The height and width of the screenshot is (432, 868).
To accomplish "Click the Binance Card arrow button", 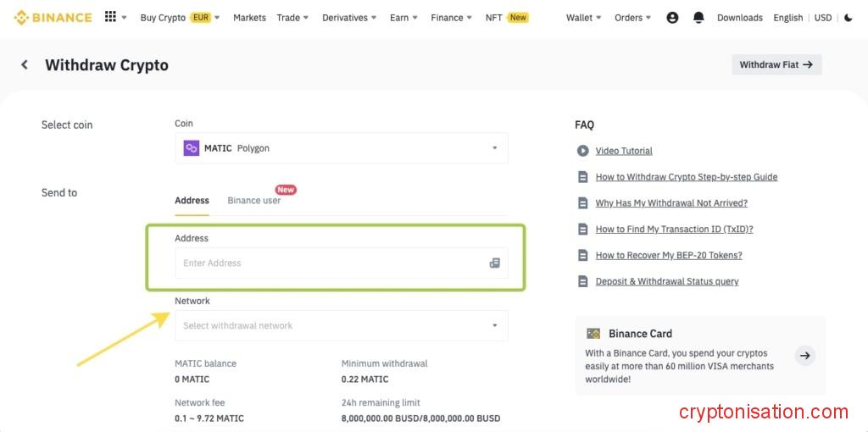I will (804, 356).
